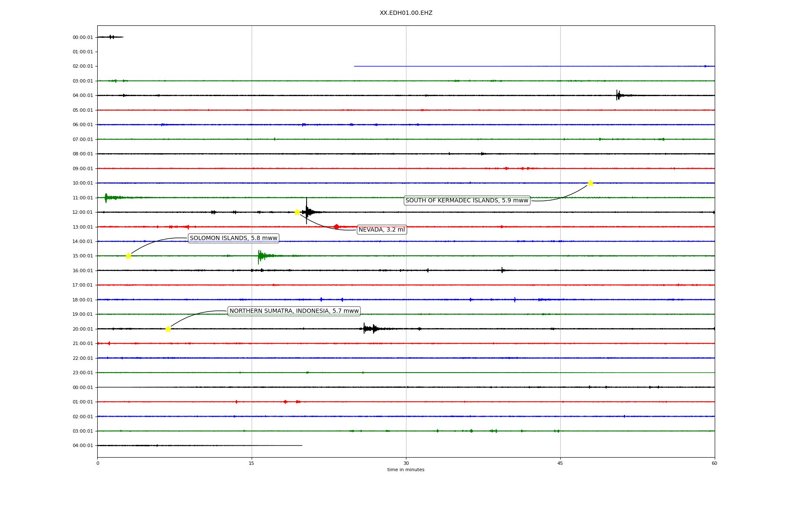Click the 12:00:01 time label on the left axis

[82, 213]
